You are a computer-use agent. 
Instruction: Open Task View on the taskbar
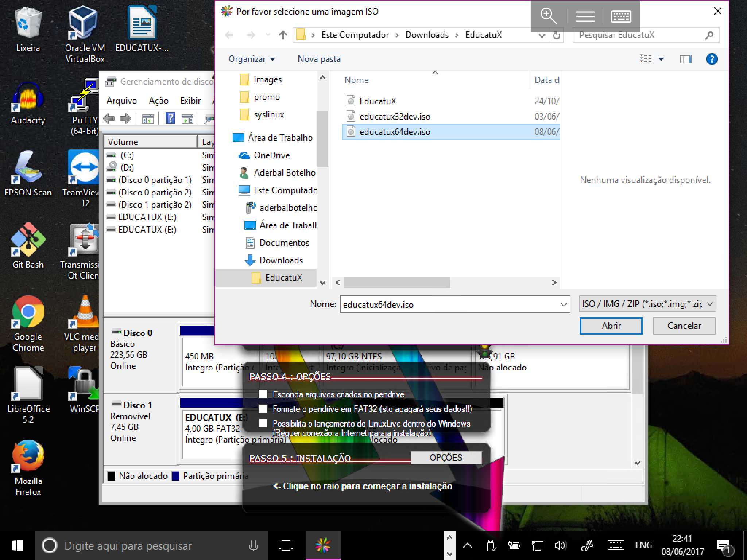(286, 546)
